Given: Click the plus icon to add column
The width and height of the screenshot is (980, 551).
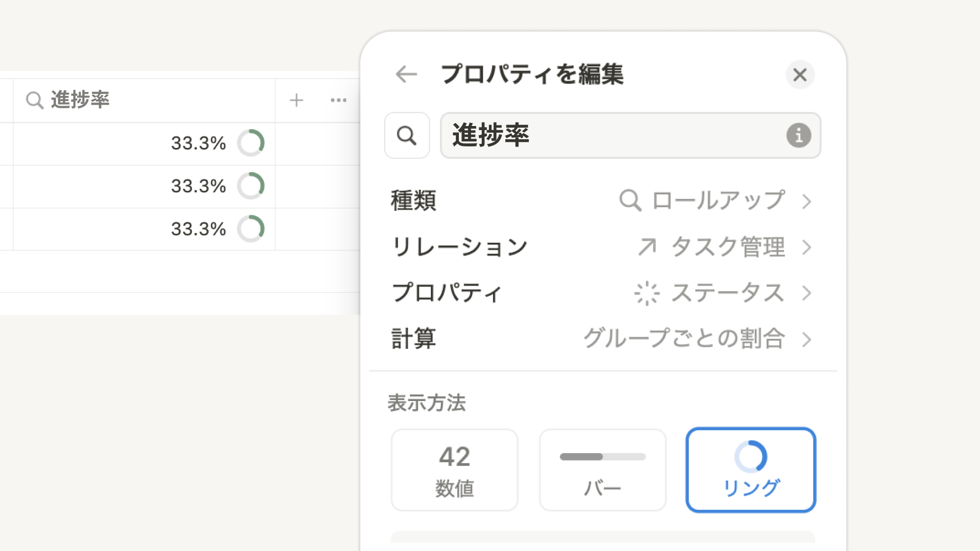Looking at the screenshot, I should (296, 100).
